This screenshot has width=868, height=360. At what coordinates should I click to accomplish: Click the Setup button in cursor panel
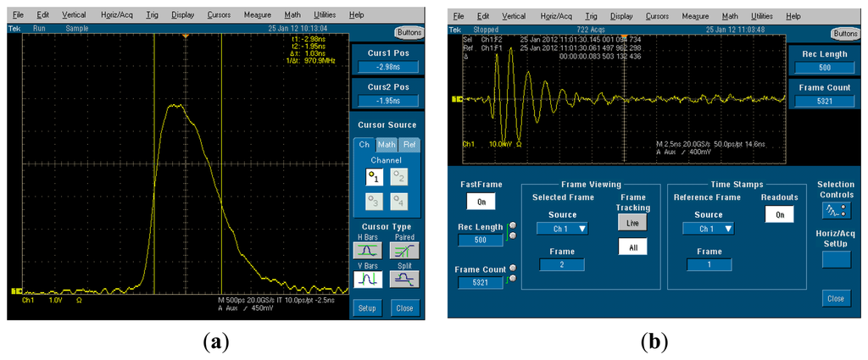click(366, 308)
